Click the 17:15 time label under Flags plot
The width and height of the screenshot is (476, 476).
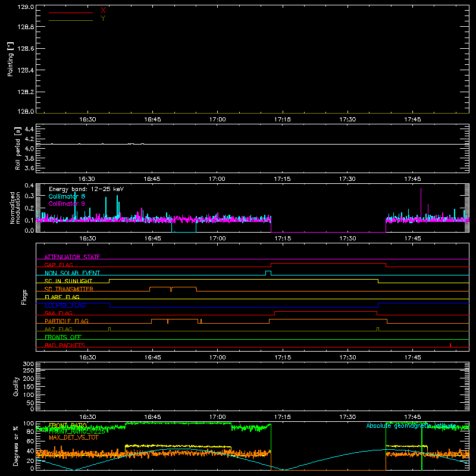coord(283,358)
